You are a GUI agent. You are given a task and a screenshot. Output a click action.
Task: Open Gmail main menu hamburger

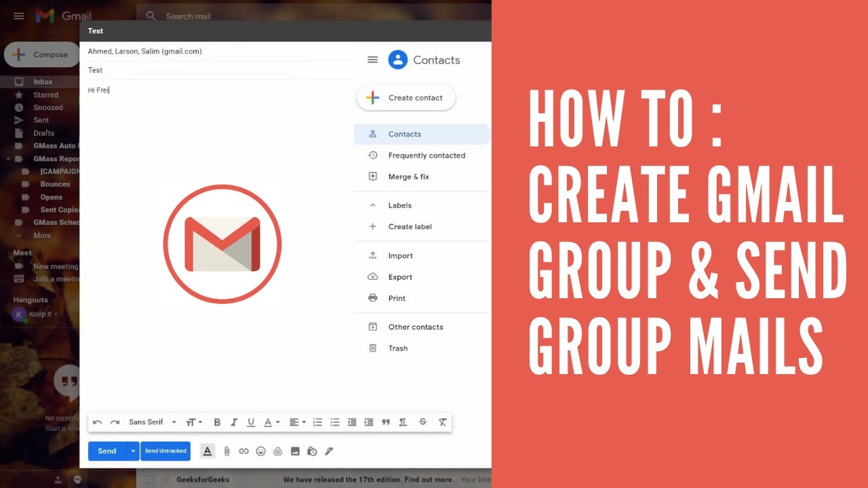click(x=19, y=16)
